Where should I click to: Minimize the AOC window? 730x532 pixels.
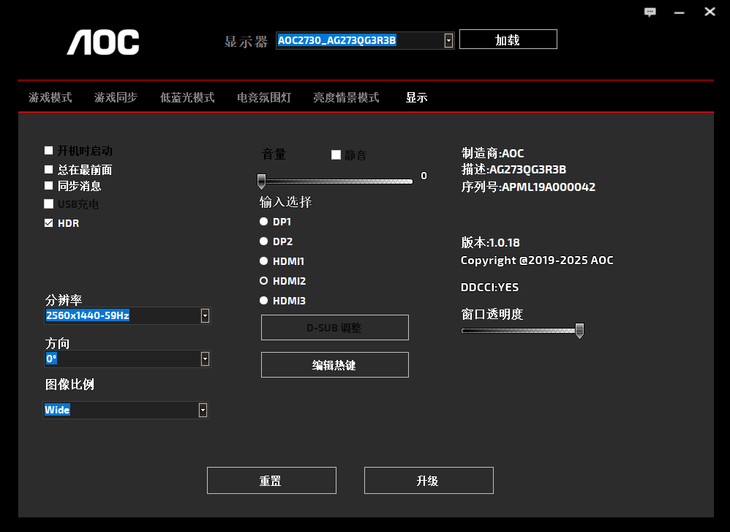679,13
